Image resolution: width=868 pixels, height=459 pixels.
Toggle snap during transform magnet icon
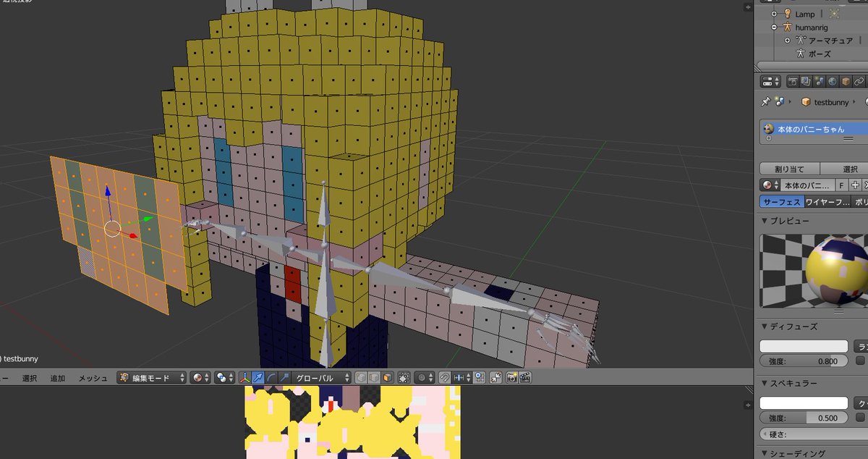click(x=444, y=378)
